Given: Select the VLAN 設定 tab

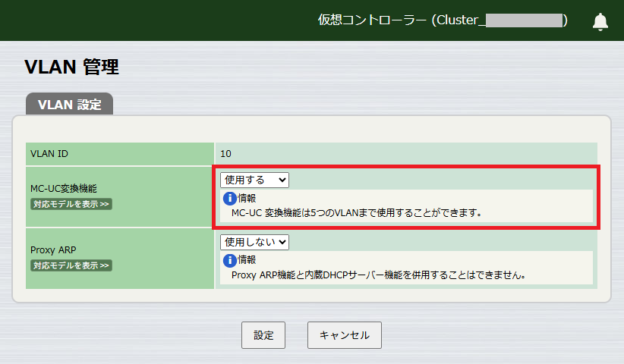Looking at the screenshot, I should tap(70, 104).
